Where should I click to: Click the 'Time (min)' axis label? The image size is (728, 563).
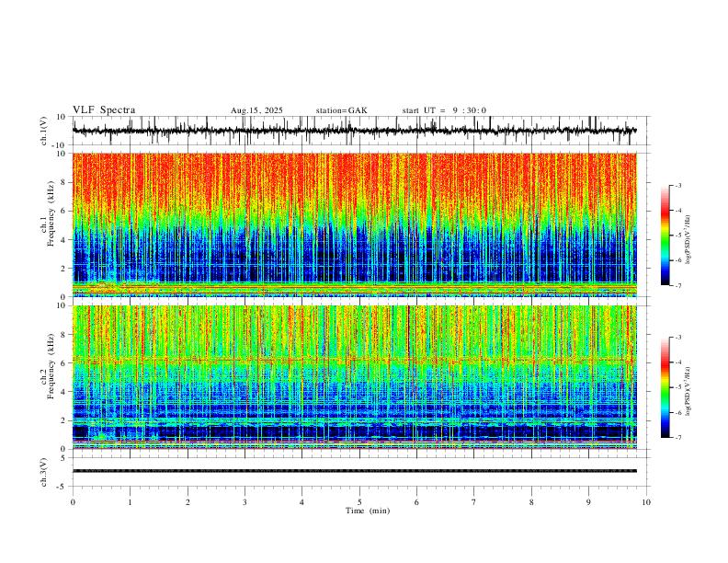[x=368, y=511]
